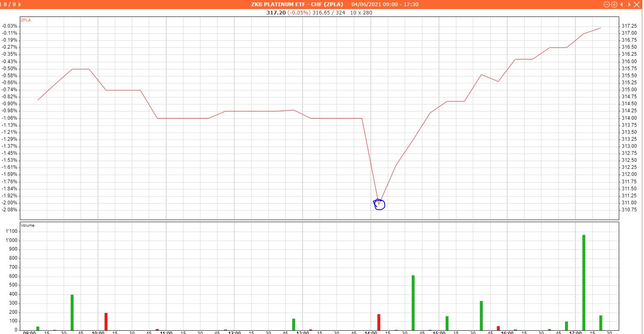
Task: Zoom in the chart with plus icon
Action: pyautogui.click(x=614, y=5)
